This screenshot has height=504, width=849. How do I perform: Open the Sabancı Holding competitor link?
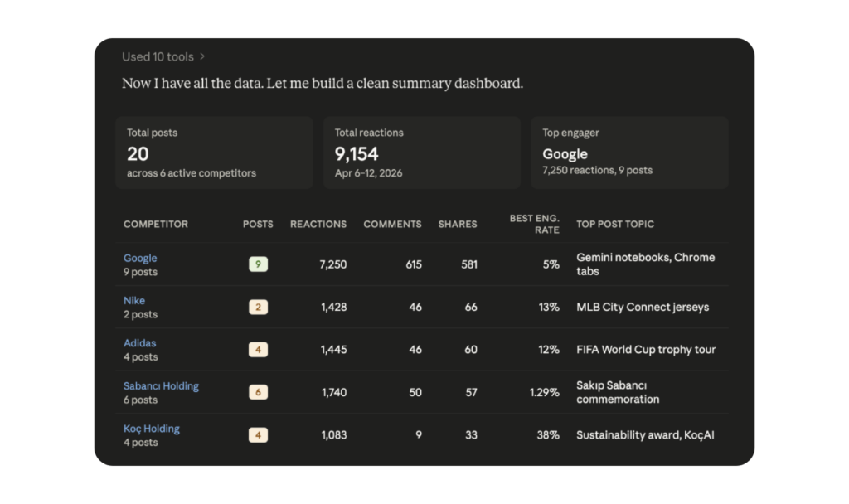click(x=161, y=386)
